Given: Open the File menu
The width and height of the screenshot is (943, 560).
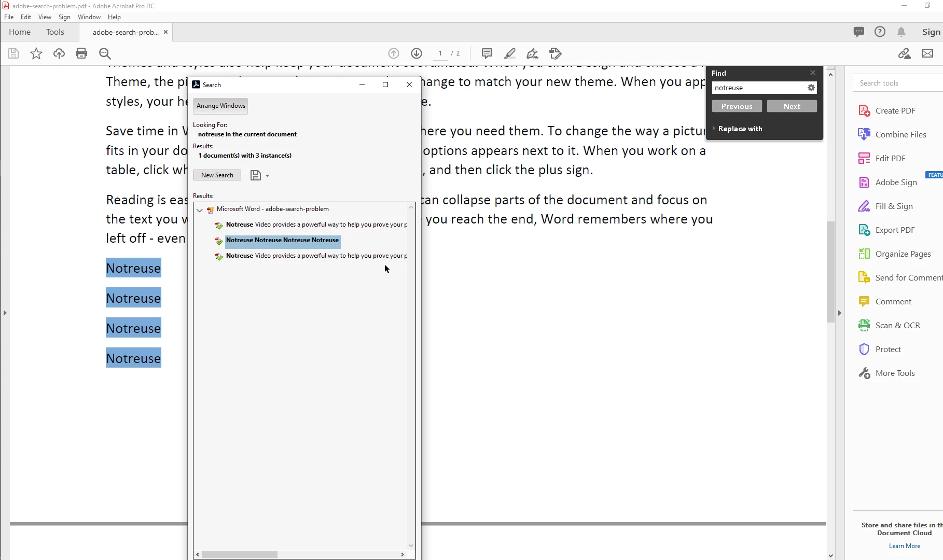Looking at the screenshot, I should pos(9,17).
